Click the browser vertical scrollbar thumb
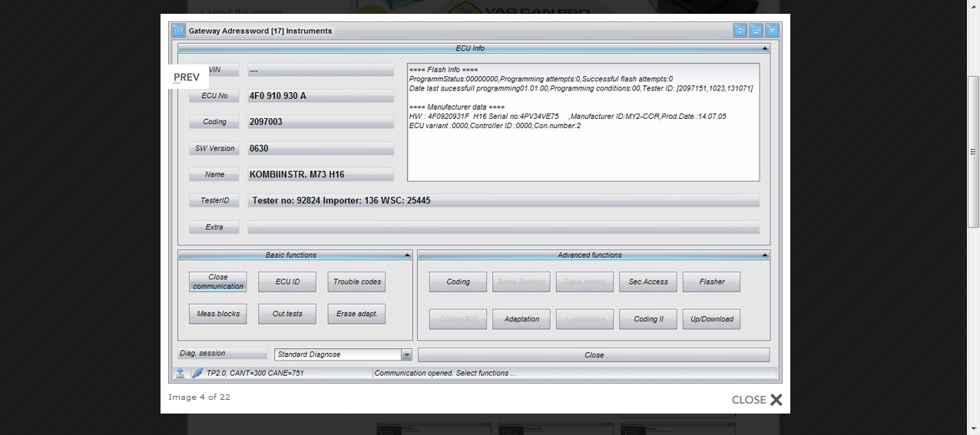The image size is (980, 435). (973, 151)
